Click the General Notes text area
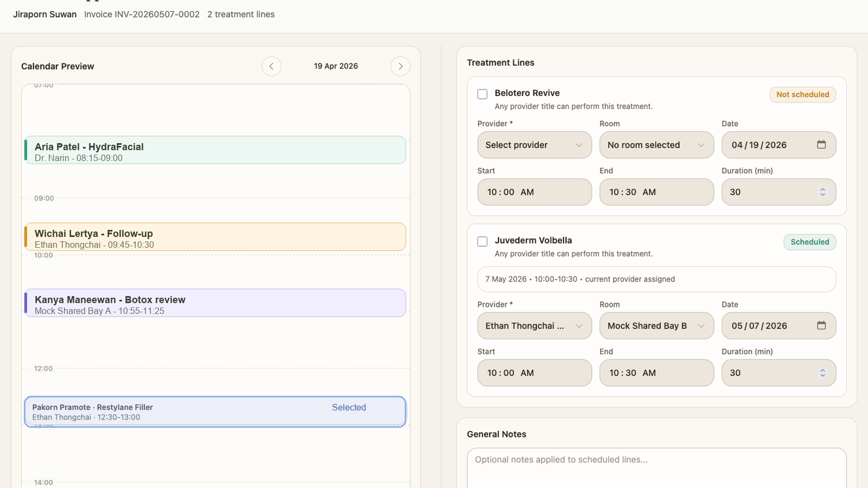The image size is (868, 488). point(656,468)
